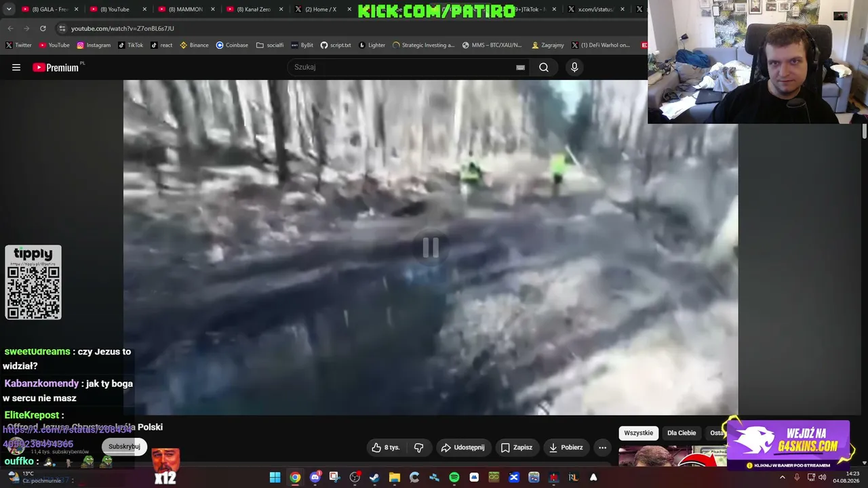The height and width of the screenshot is (488, 868).
Task: Go back with the browser back arrow
Action: pos(10,28)
